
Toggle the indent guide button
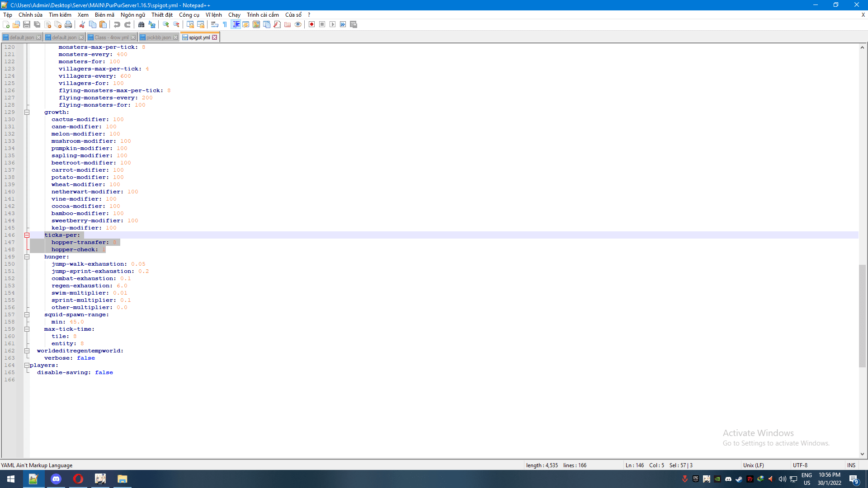236,24
